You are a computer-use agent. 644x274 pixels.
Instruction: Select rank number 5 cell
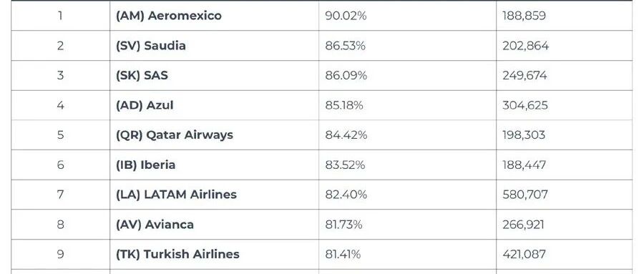tap(60, 135)
